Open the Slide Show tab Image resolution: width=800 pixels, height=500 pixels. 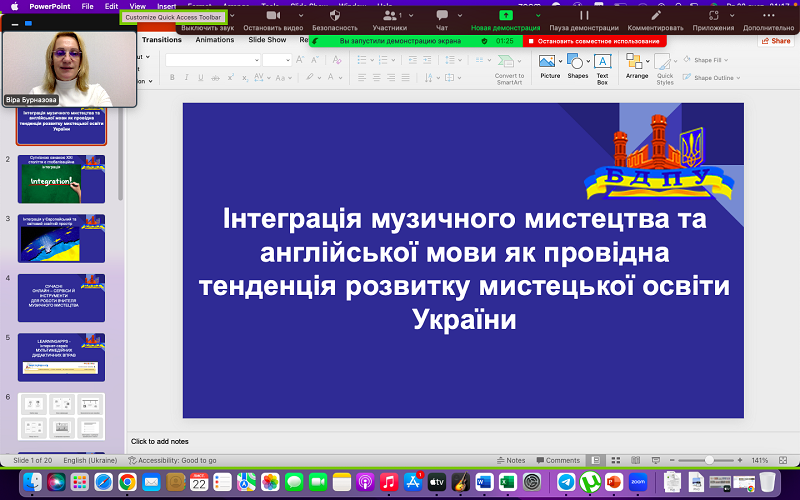click(x=267, y=40)
